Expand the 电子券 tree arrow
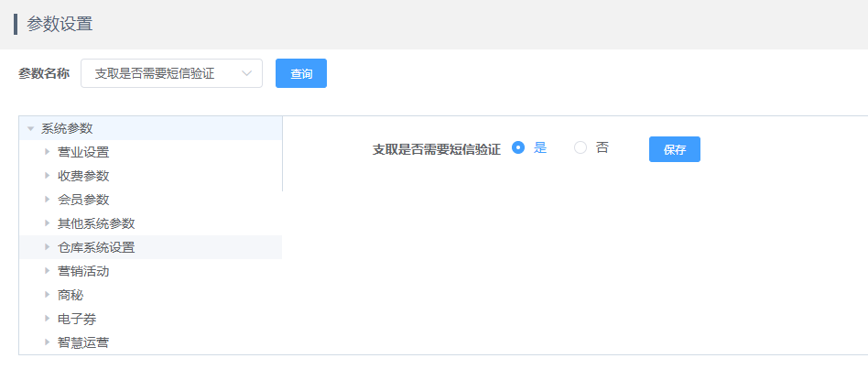The width and height of the screenshot is (868, 380). [x=47, y=319]
